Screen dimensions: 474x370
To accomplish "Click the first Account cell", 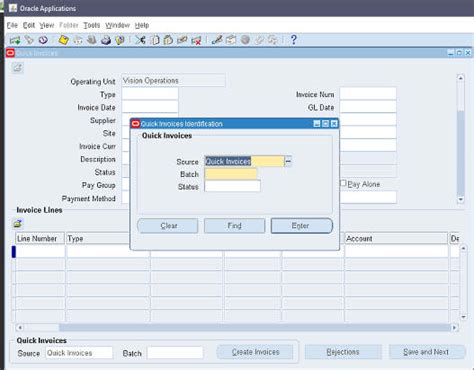I will pyautogui.click(x=396, y=251).
